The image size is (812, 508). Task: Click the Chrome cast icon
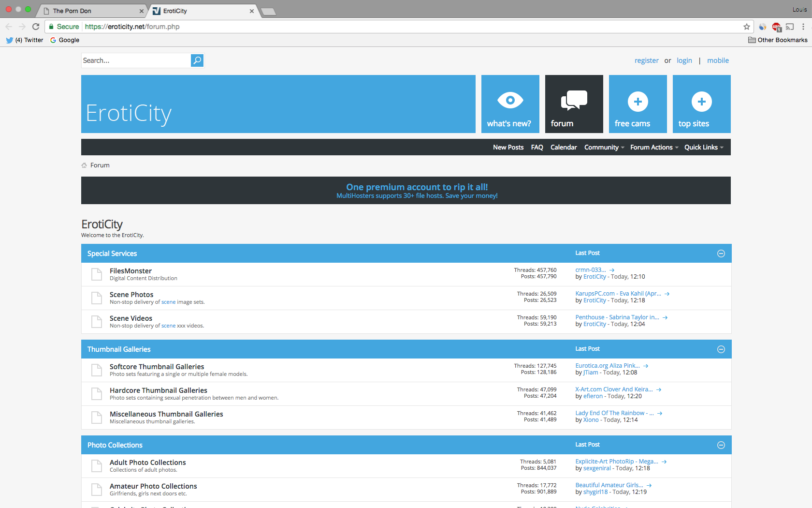click(x=790, y=27)
